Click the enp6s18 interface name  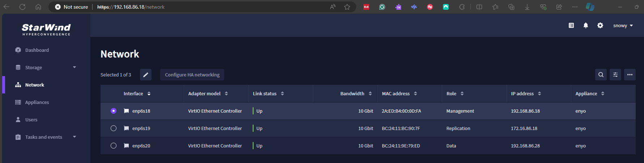click(x=141, y=111)
